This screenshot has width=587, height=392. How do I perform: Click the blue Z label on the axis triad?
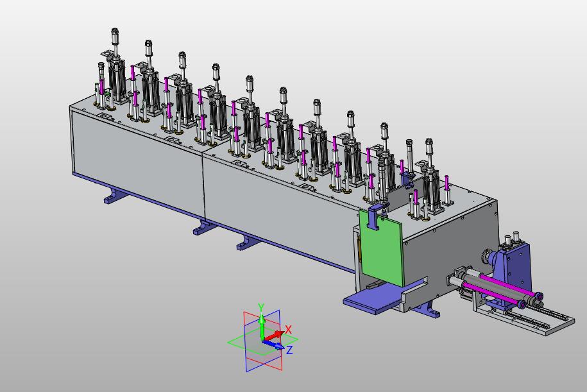coord(289,350)
